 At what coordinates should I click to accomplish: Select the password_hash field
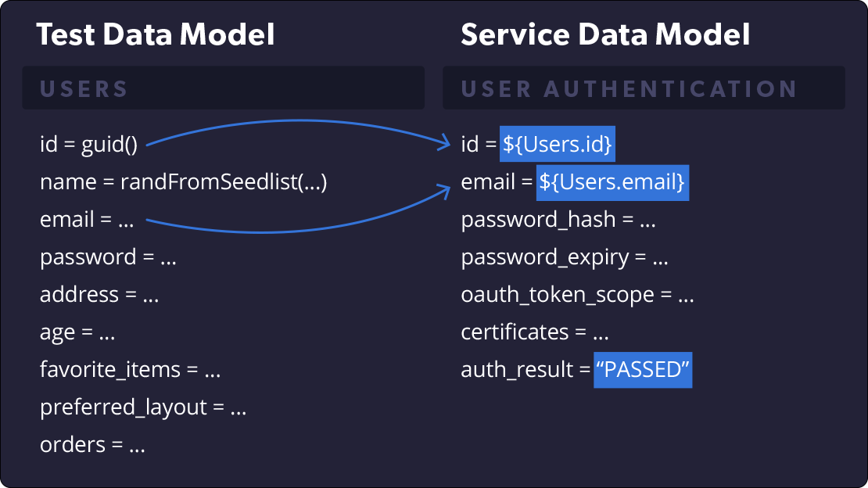[x=558, y=221]
